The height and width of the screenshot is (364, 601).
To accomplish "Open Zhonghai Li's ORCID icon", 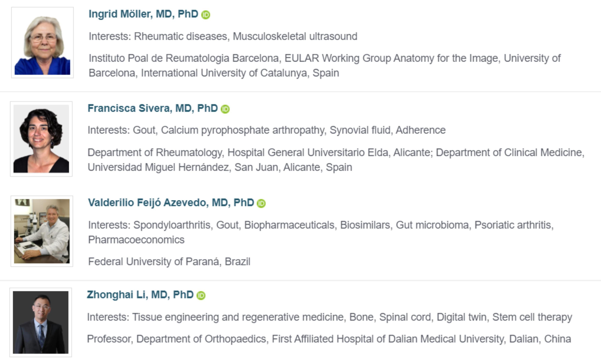I will 201,296.
